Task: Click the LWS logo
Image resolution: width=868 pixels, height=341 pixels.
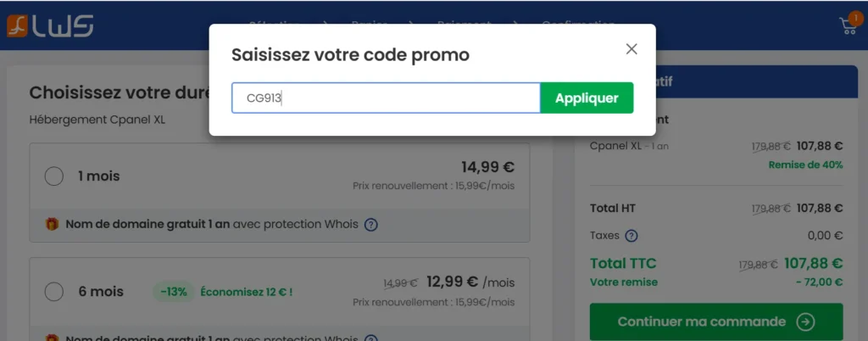Action: tap(49, 26)
